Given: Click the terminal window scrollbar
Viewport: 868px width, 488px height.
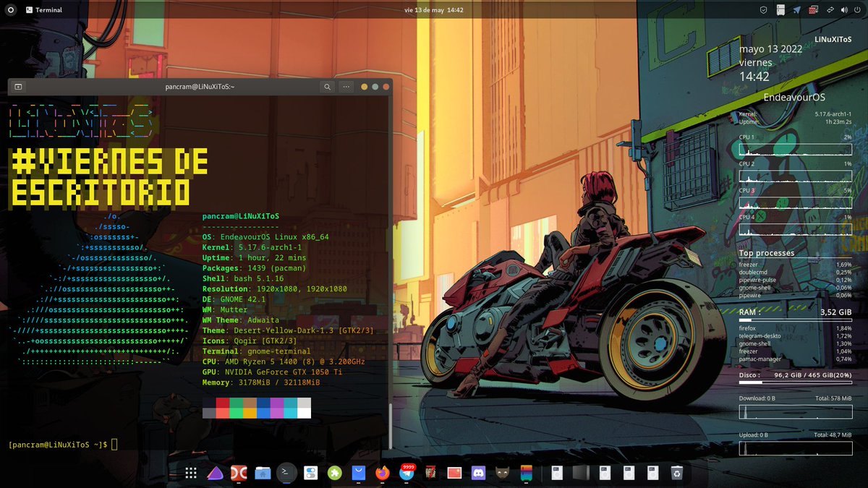Looking at the screenshot, I should pyautogui.click(x=390, y=427).
